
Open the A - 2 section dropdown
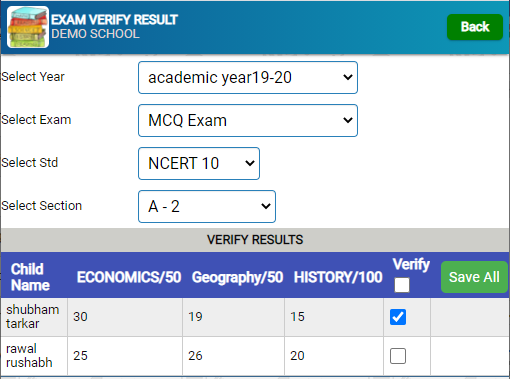[x=207, y=206]
